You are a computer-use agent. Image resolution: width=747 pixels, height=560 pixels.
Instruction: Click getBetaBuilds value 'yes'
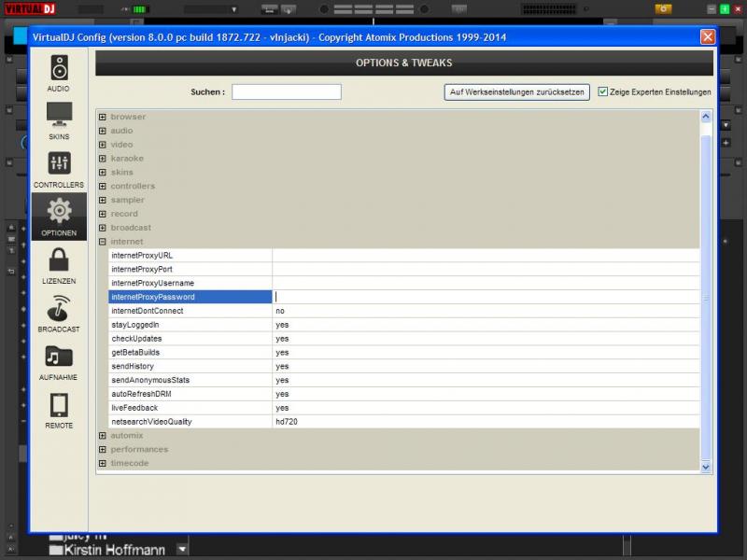[282, 353]
